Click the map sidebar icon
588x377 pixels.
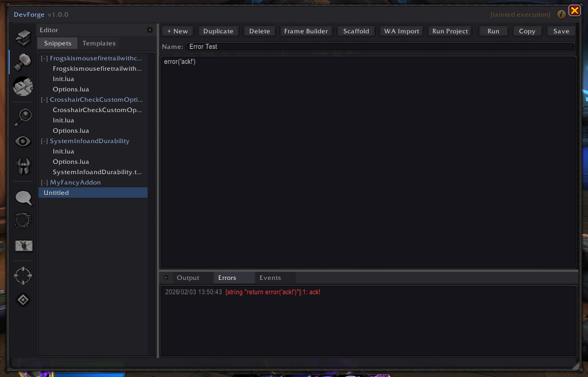pyautogui.click(x=22, y=245)
